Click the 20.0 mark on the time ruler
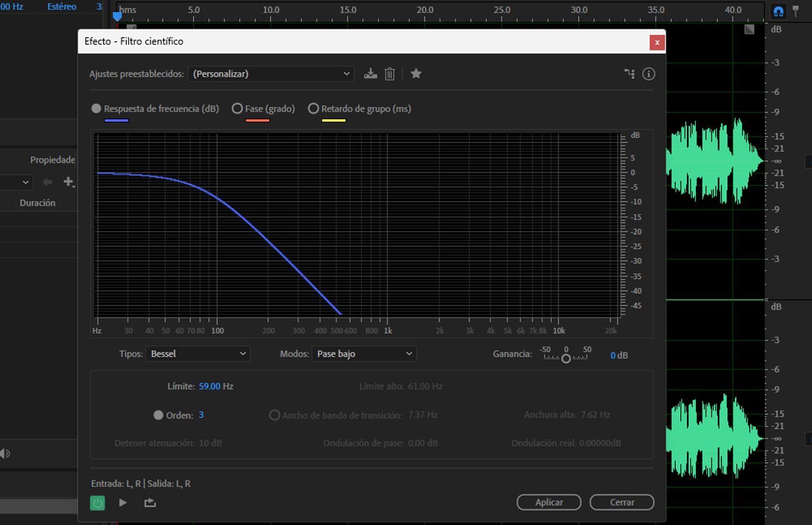This screenshot has width=812, height=525. [x=425, y=10]
